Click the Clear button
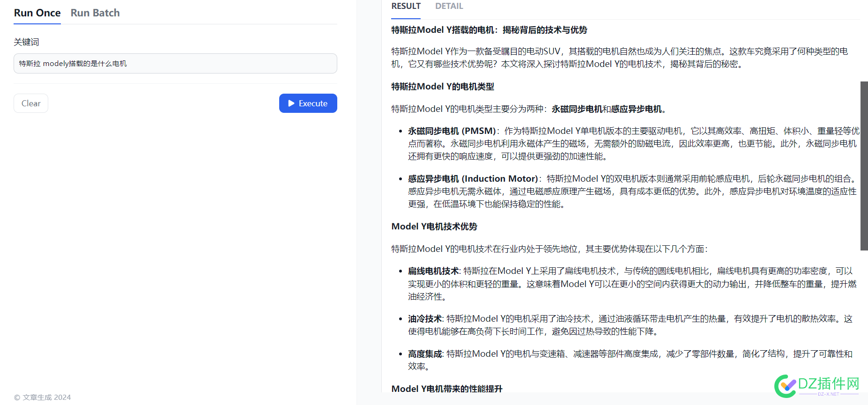 click(31, 103)
